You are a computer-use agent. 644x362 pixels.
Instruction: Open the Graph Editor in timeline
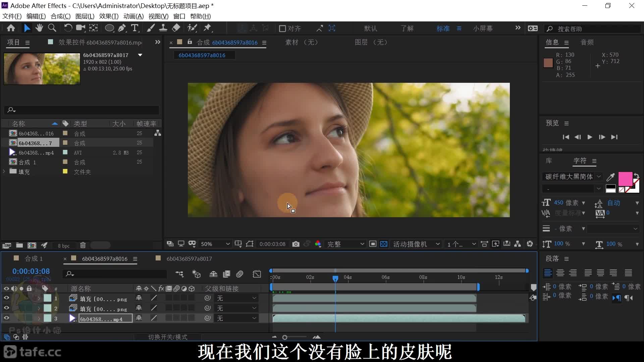257,274
